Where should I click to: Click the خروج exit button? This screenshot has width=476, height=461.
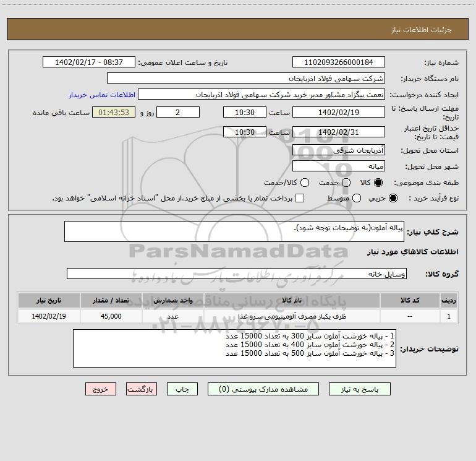point(101,389)
